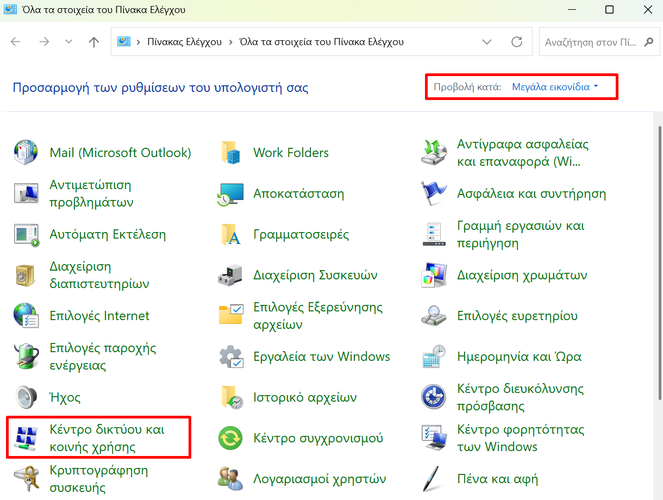This screenshot has height=500, width=663.
Task: Open the AutoPlay (Αυτόματη Εκτέλεση) icon
Action: (26, 235)
